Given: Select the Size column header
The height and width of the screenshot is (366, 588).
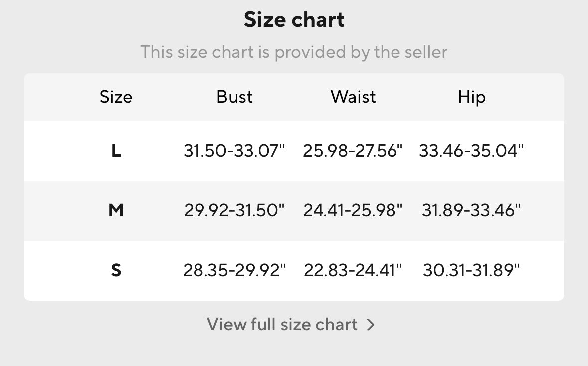Looking at the screenshot, I should [x=116, y=97].
